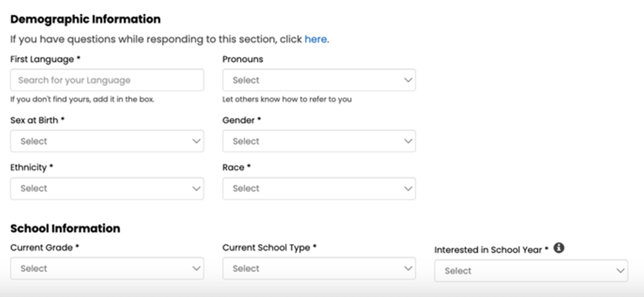This screenshot has height=297, width=644.
Task: Click the chevron arrow in Sex at Birth field
Action: (196, 141)
